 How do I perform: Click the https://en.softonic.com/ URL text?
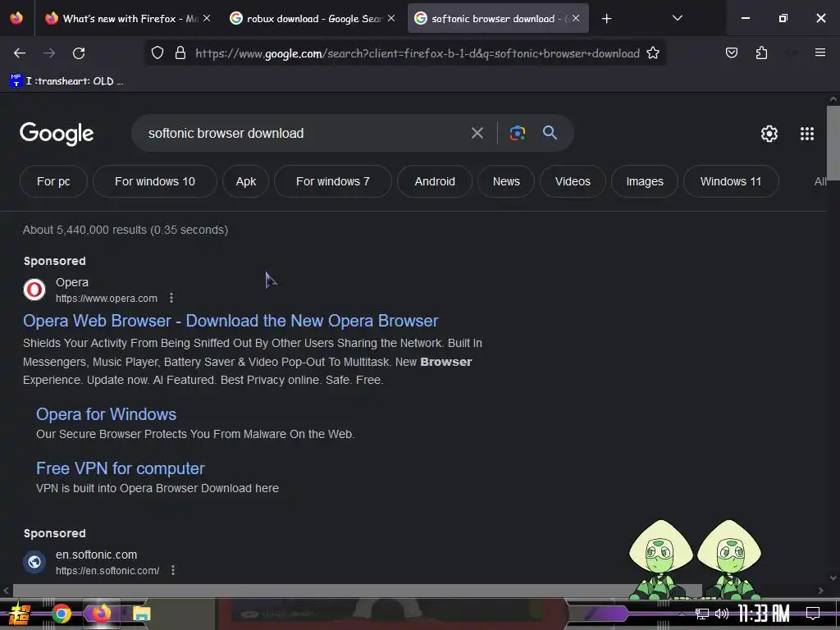(x=107, y=571)
